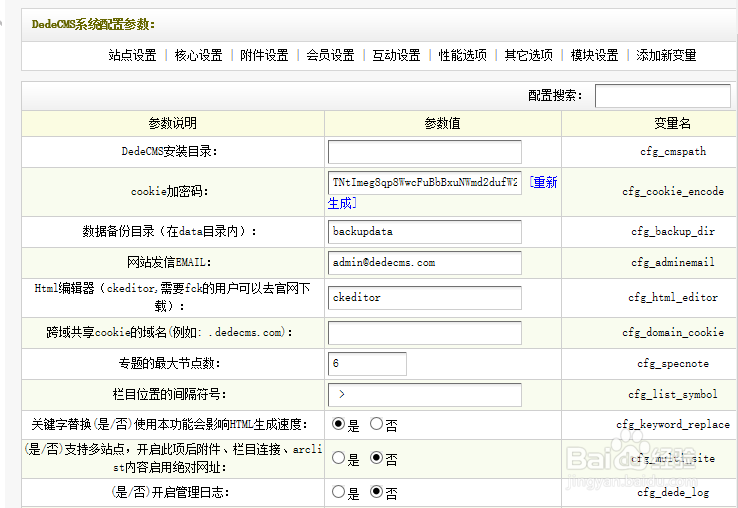Click the cfg_adminemail variable name
The height and width of the screenshot is (508, 738).
point(673,262)
